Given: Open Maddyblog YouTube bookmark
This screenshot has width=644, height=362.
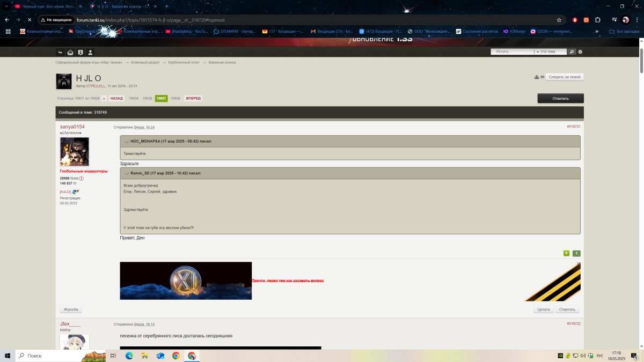Looking at the screenshot, I should (x=187, y=32).
